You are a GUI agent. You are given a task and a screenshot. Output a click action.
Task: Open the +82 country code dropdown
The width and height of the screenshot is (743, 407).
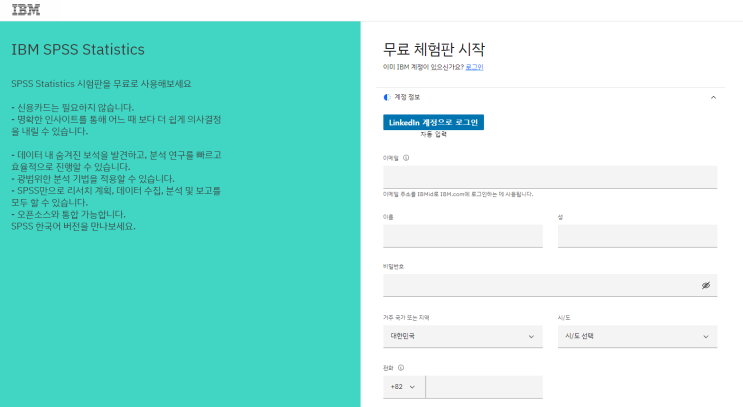pos(404,387)
